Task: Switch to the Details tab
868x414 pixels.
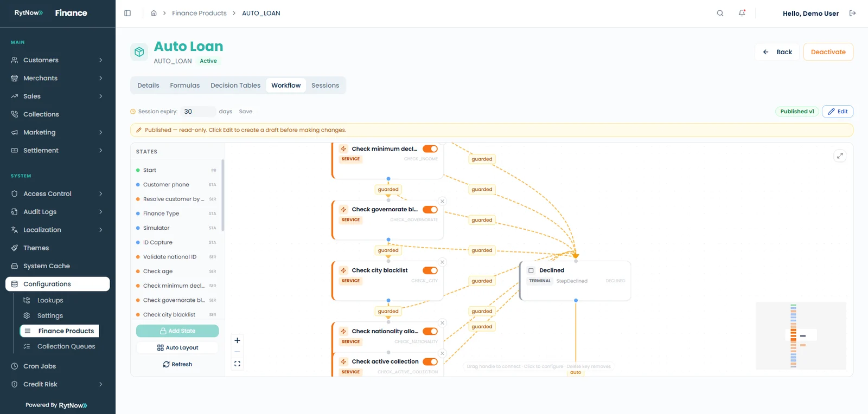Action: pyautogui.click(x=148, y=86)
